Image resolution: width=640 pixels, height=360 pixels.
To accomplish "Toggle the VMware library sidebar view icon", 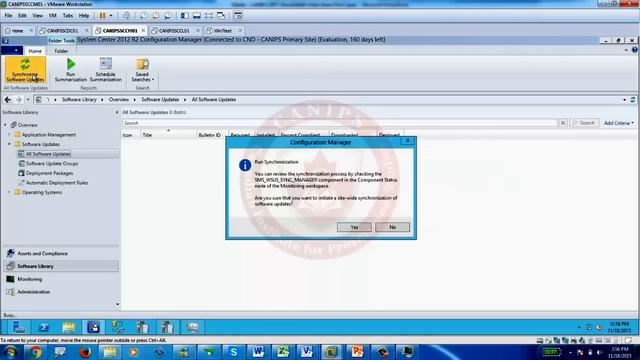I will (x=184, y=16).
